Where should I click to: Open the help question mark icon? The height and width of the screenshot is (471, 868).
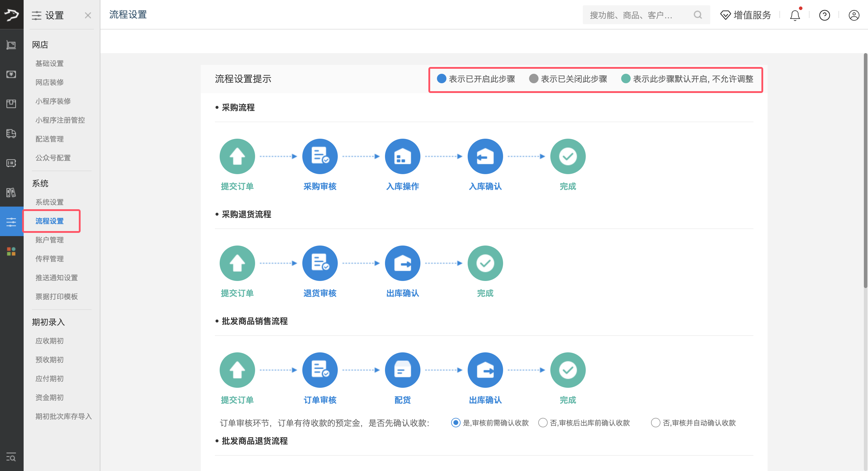[x=824, y=15]
